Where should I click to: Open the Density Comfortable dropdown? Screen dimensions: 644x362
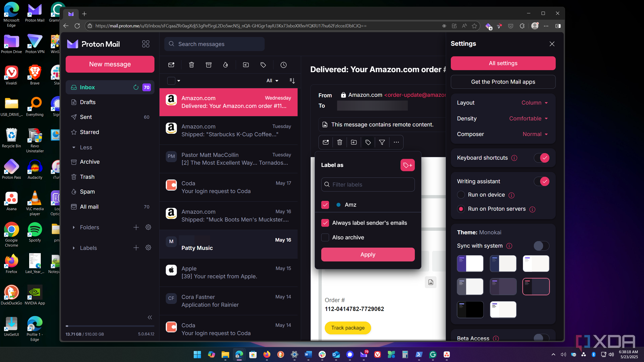coord(529,118)
